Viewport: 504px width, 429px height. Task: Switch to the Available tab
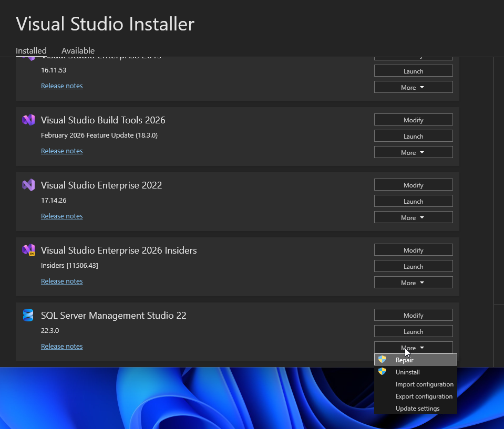78,51
